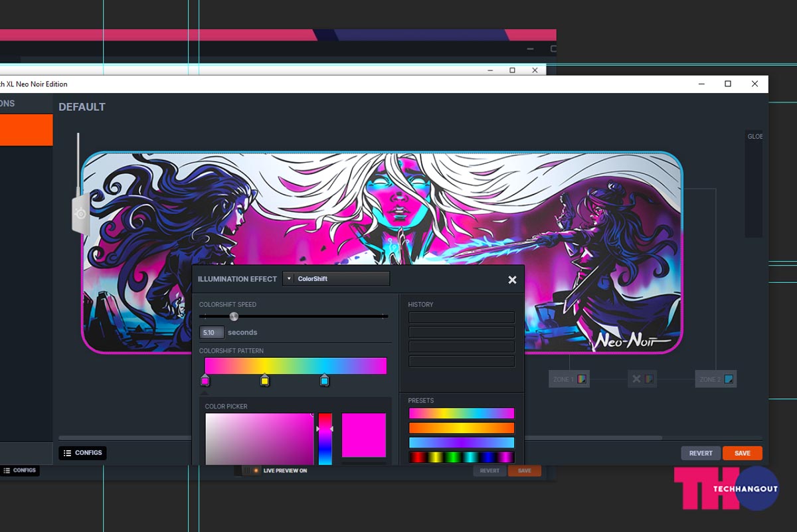Click the 5.10 seconds speed field

212,332
